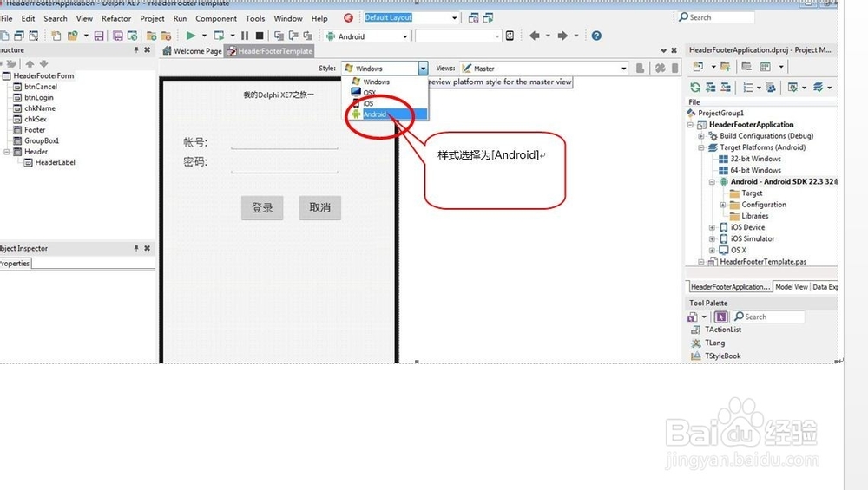This screenshot has height=490, width=868.
Task: Click the Stop program square icon
Action: coord(259,36)
